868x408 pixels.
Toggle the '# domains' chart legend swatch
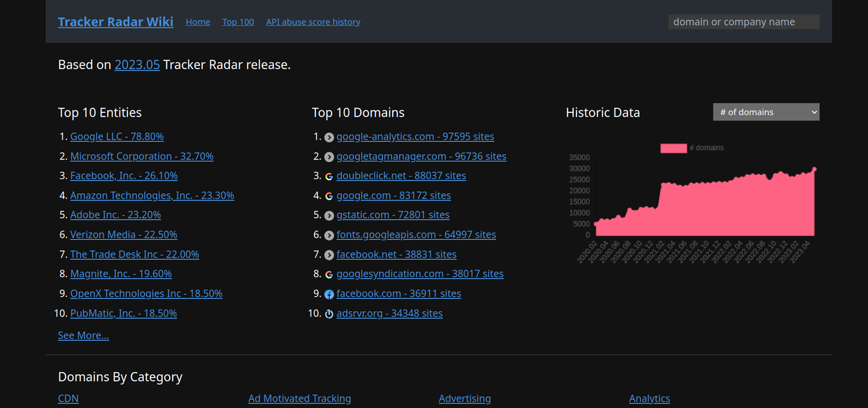coord(673,148)
